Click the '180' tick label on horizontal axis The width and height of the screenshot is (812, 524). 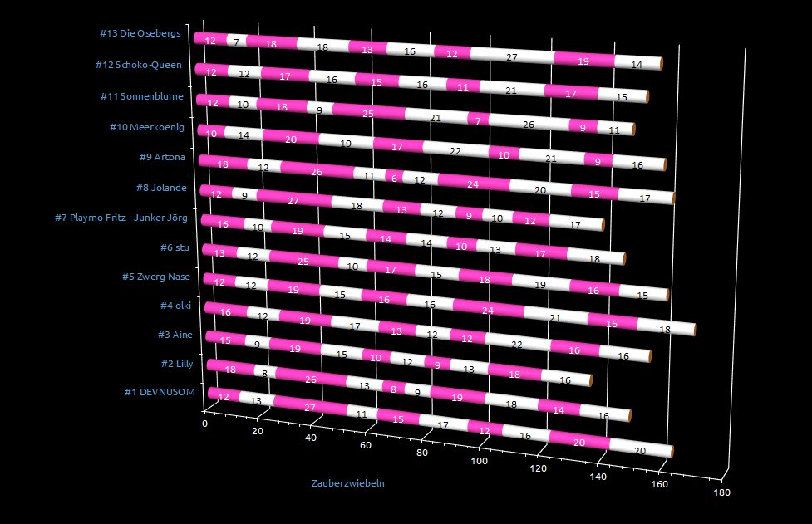tap(721, 492)
